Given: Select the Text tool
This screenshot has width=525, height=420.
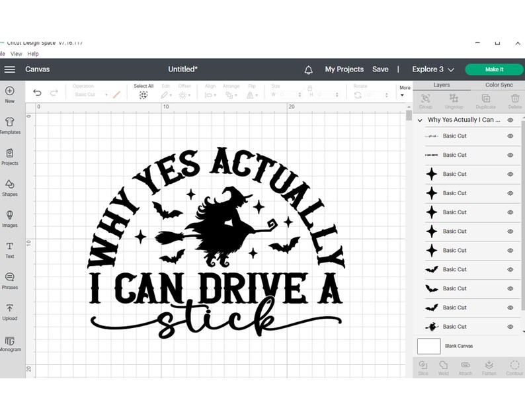Looking at the screenshot, I should point(10,250).
